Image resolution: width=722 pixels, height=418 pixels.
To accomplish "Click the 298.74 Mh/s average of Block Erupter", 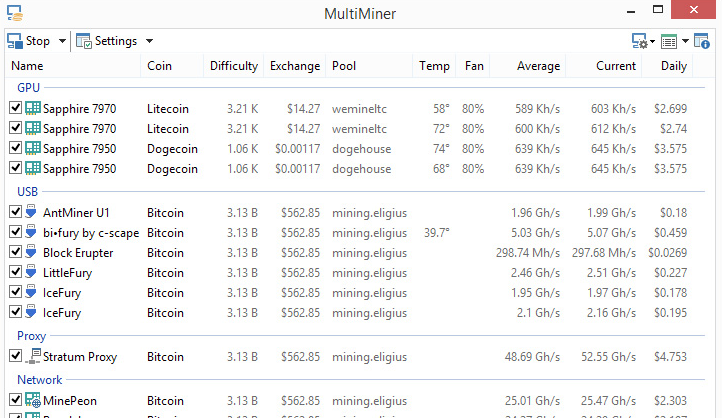I will pos(528,253).
